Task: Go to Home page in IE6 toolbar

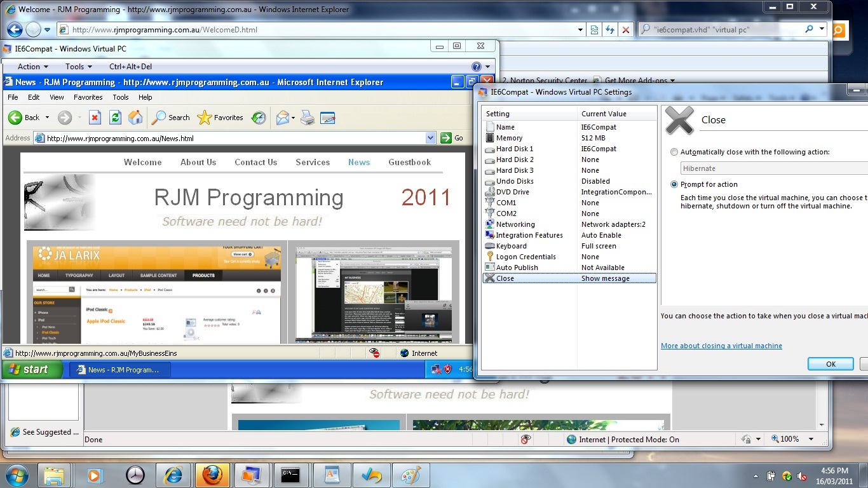Action: [x=135, y=118]
